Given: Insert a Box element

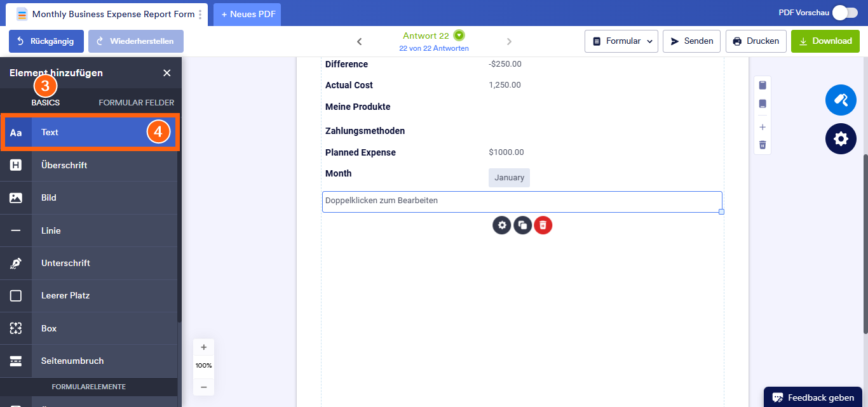Looking at the screenshot, I should [x=89, y=328].
